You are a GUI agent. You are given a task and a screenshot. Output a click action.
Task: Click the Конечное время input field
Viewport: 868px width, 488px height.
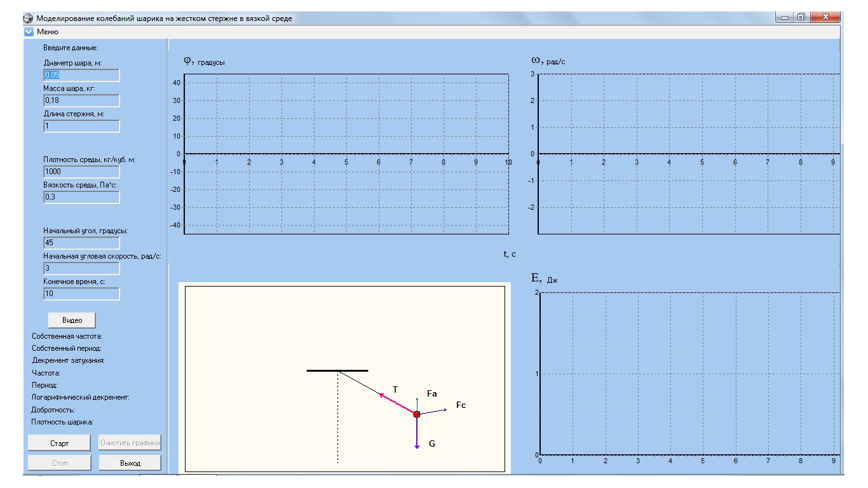click(x=81, y=294)
